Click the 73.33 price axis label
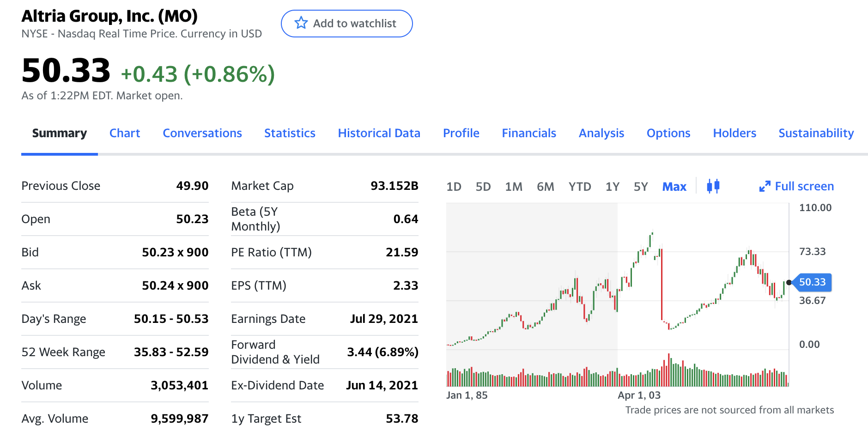The image size is (868, 443). 812,251
